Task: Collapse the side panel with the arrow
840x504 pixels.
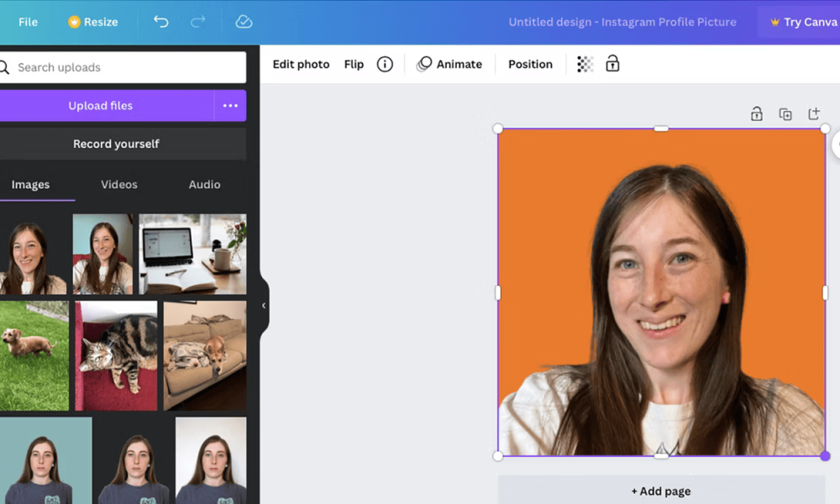Action: (264, 305)
